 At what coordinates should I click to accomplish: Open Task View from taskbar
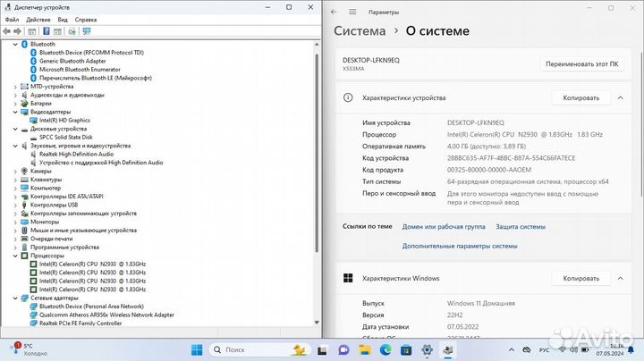322,350
